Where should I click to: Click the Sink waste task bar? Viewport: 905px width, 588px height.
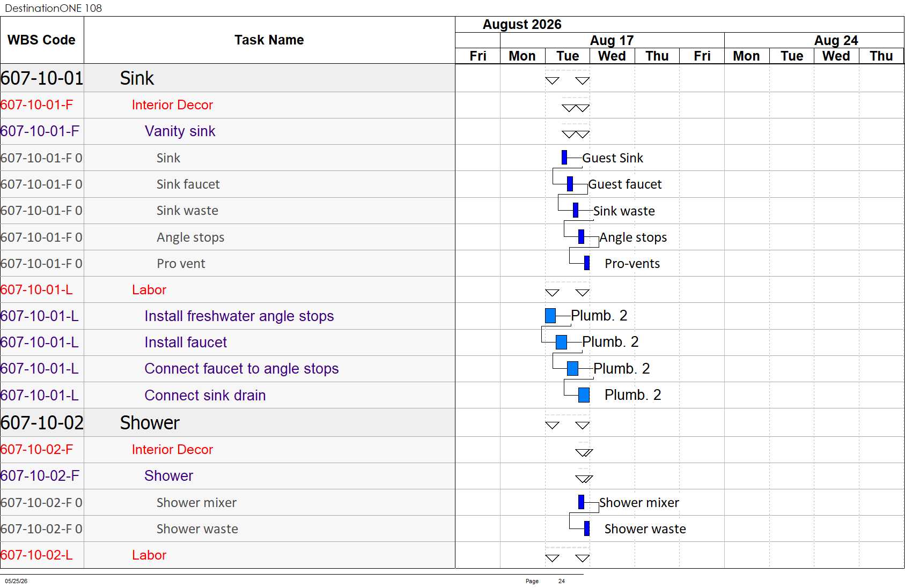[575, 210]
